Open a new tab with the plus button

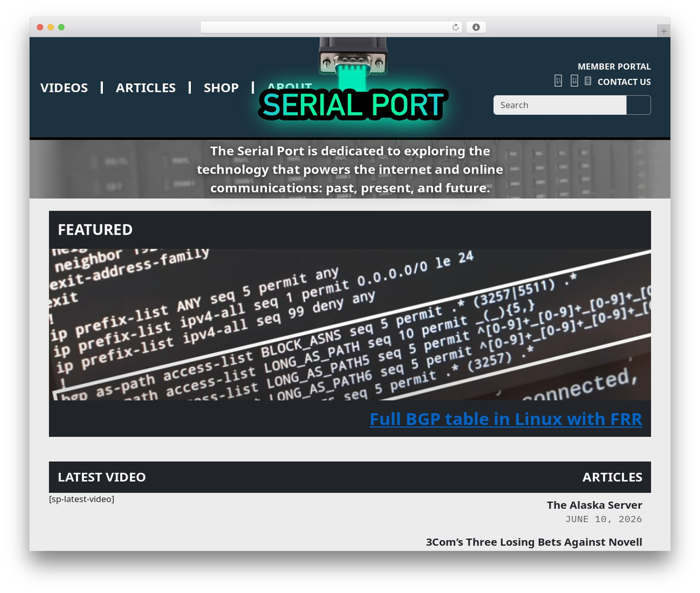coord(663,31)
